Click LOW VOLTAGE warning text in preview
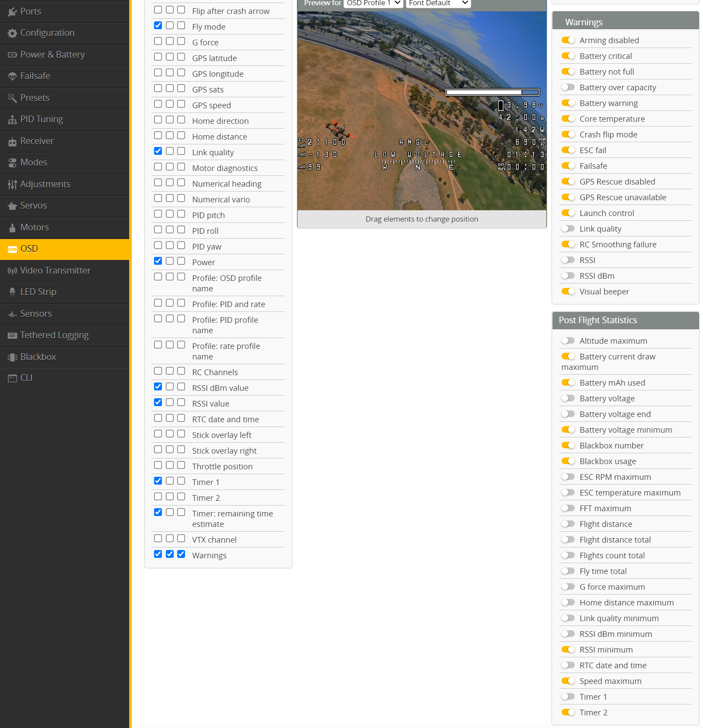 coord(418,155)
